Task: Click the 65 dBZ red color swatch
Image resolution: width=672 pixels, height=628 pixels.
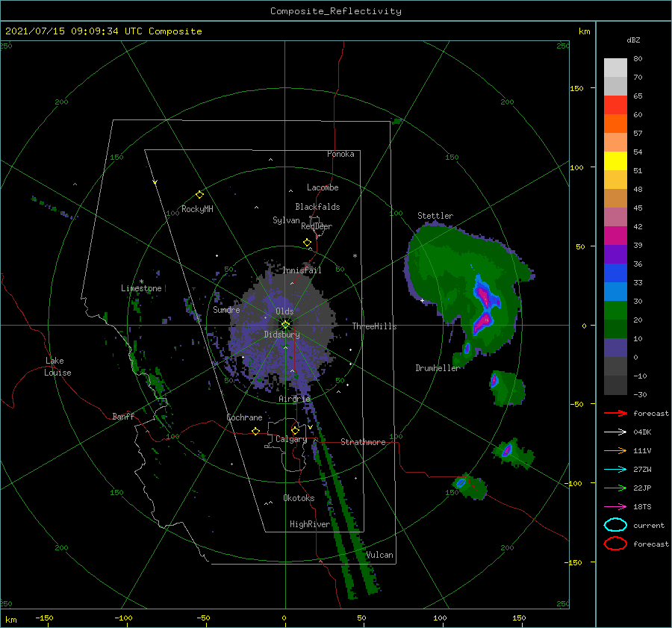Action: pyautogui.click(x=615, y=105)
